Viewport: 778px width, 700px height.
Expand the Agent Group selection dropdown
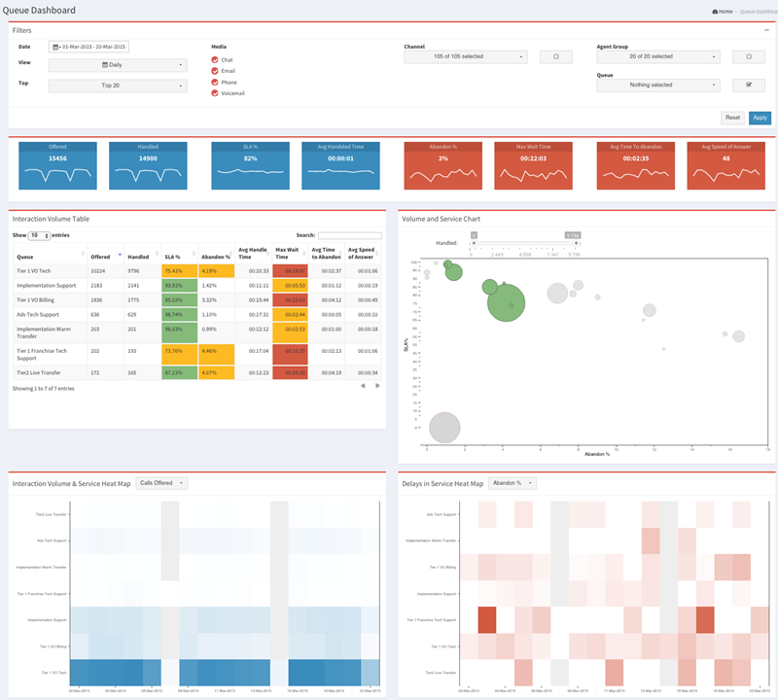coord(657,56)
